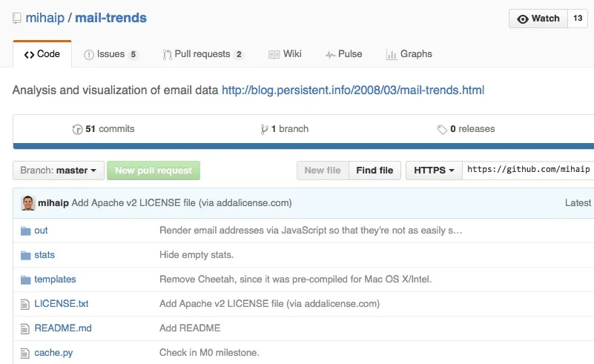The image size is (594, 364).
Task: Click the file icon beside cache.py
Action: coord(26,353)
